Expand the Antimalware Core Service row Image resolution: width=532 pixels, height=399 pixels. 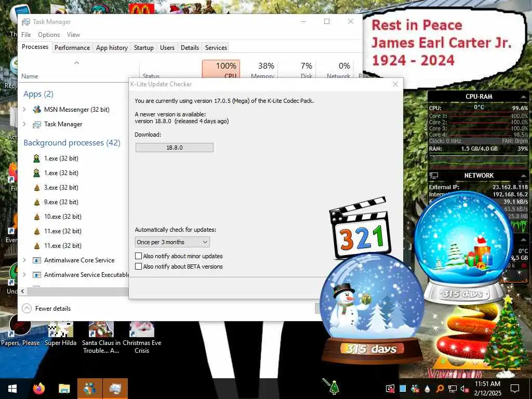click(24, 260)
